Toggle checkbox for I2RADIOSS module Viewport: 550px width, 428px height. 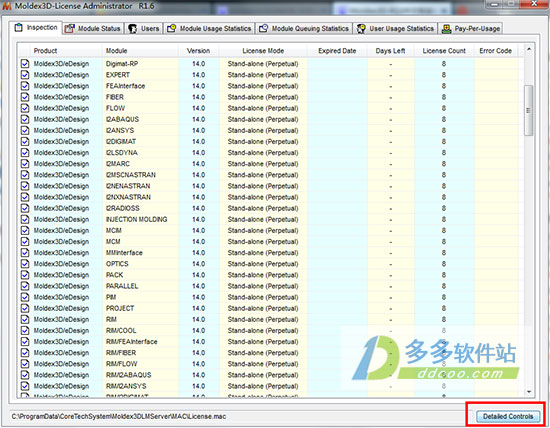[25, 208]
